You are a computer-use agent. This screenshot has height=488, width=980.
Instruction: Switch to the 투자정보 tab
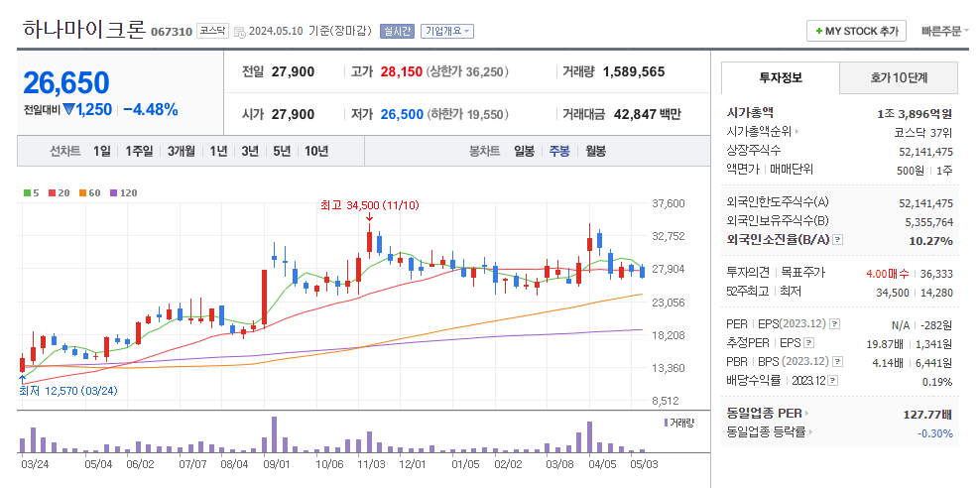(780, 77)
